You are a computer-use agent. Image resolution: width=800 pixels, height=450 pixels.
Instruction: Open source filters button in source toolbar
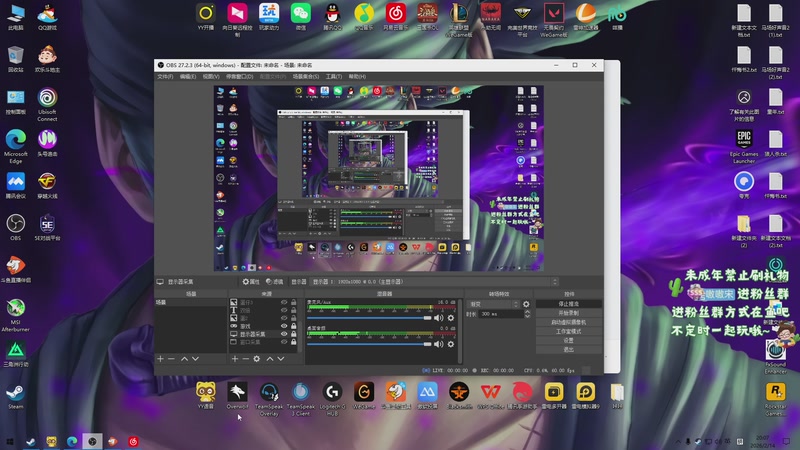tap(274, 282)
